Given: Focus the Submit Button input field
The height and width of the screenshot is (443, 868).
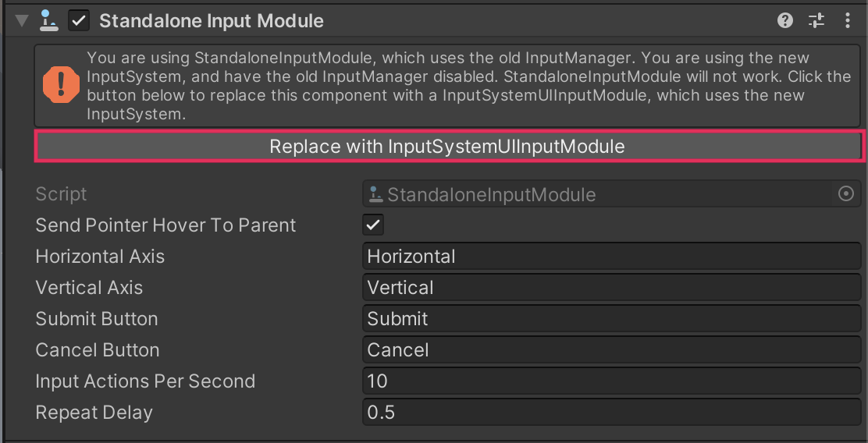Looking at the screenshot, I should 611,319.
